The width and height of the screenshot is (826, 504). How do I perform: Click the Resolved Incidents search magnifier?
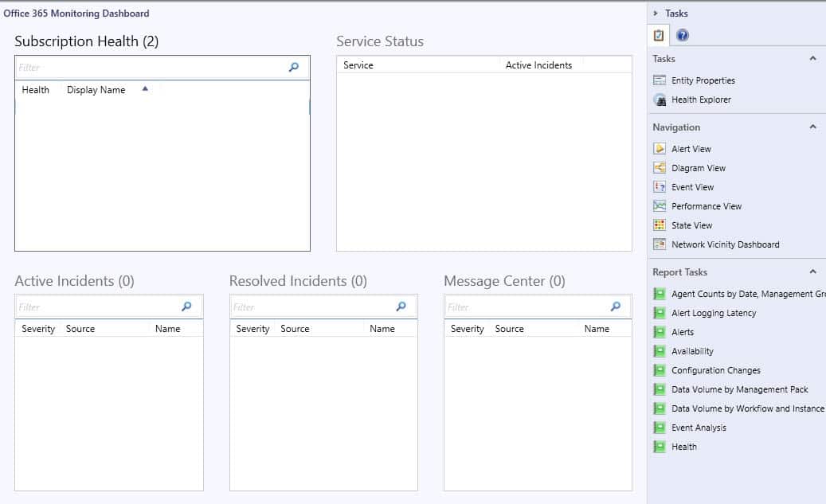pos(401,307)
